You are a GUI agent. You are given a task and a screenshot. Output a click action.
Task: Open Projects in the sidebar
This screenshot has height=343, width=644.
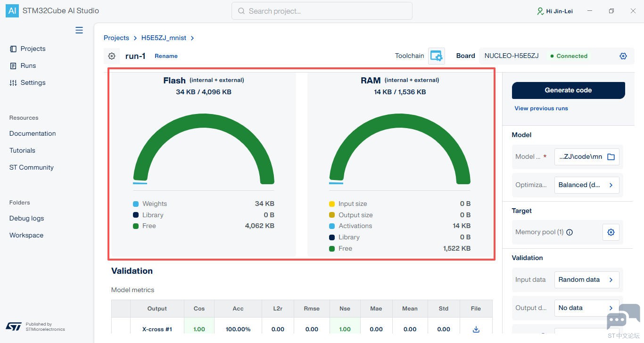(x=28, y=49)
